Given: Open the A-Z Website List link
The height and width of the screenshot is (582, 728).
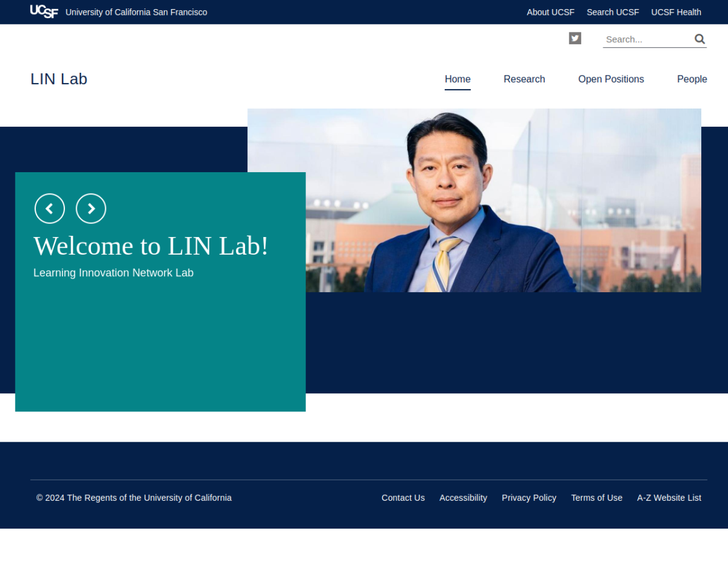Looking at the screenshot, I should (x=669, y=498).
